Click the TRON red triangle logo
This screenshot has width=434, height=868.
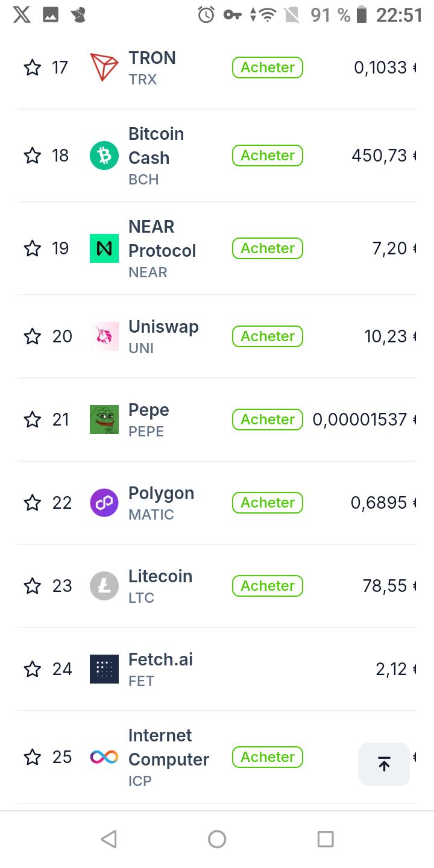(x=104, y=67)
